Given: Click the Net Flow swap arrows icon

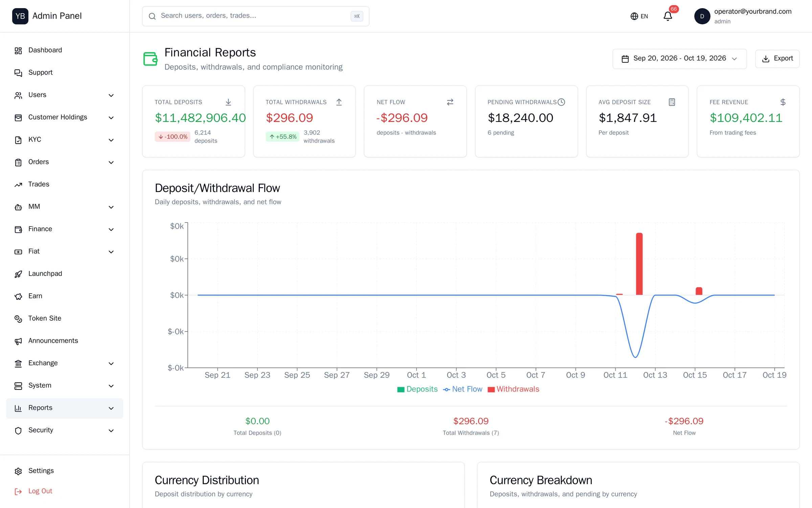Looking at the screenshot, I should (x=450, y=102).
